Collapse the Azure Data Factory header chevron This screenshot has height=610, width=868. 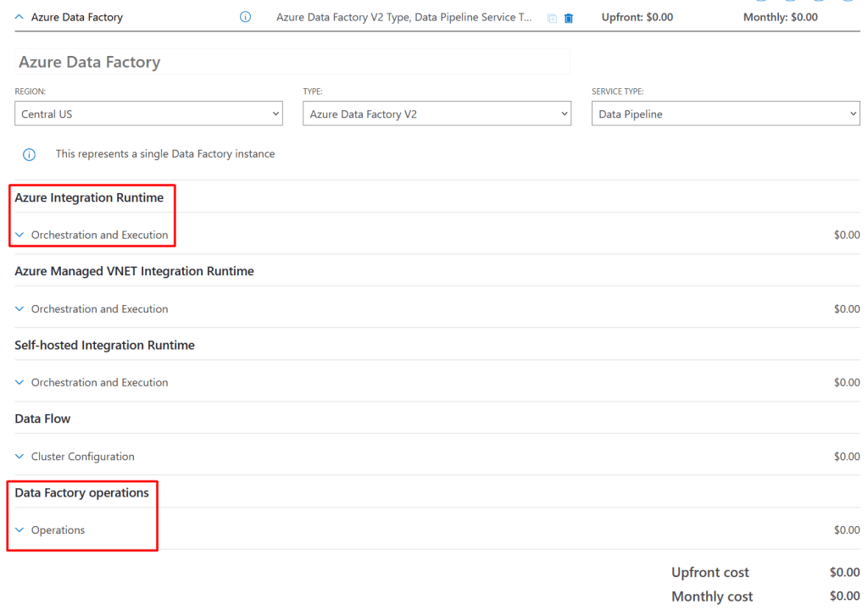coord(19,17)
